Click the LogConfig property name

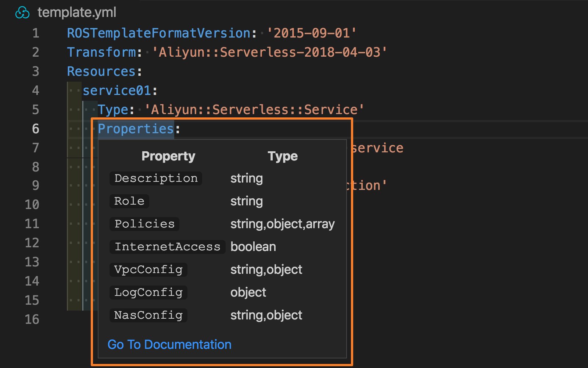(148, 293)
